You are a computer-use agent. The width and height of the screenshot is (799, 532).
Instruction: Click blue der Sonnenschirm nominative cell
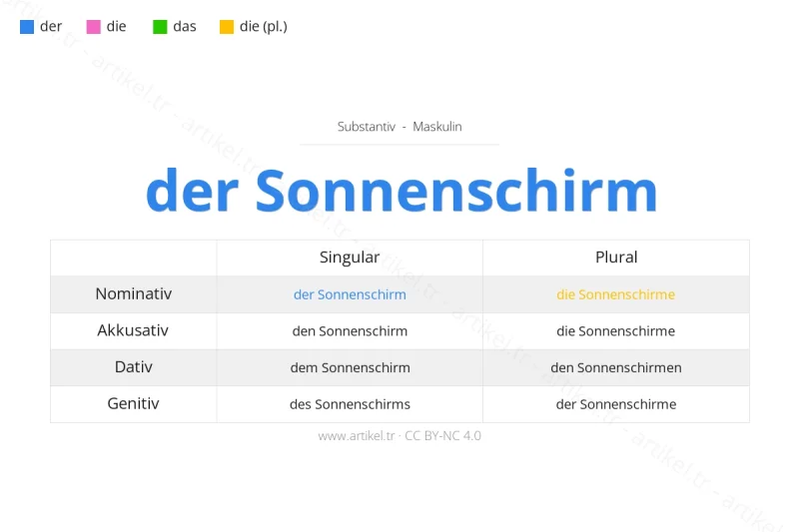click(x=350, y=294)
